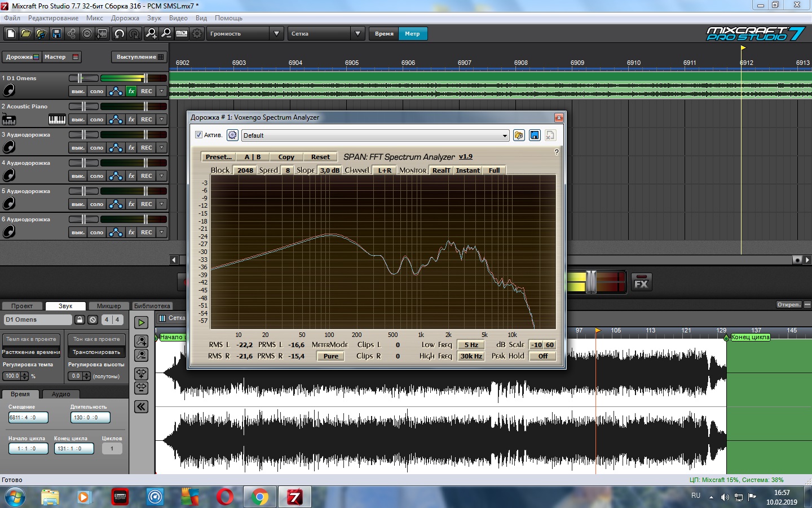Switch timeline display to Метр

[x=412, y=34]
